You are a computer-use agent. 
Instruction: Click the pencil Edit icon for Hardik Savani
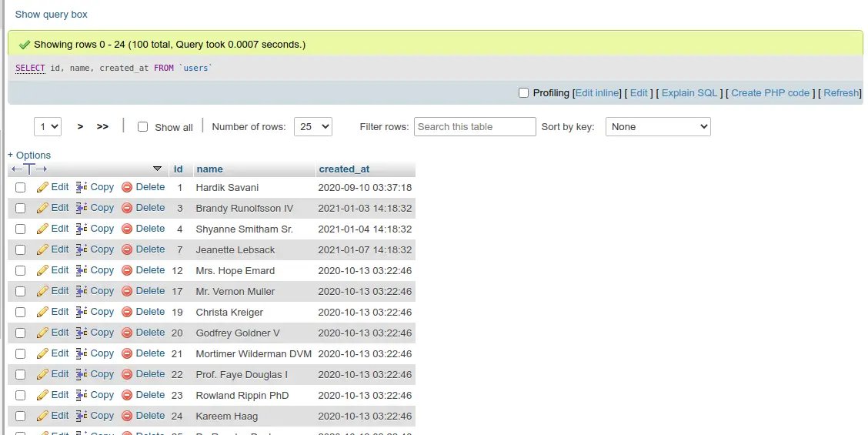tap(43, 187)
